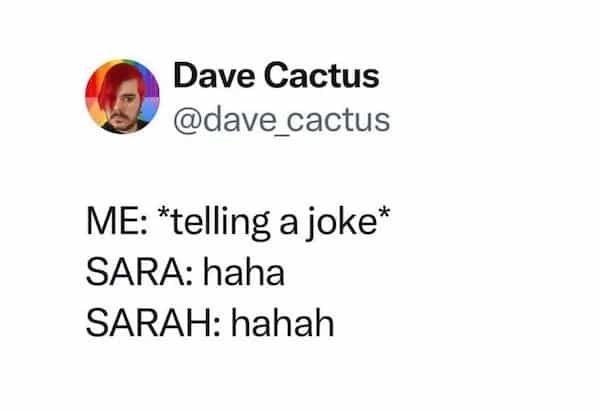Click the word 'Dave' in the display name
The width and height of the screenshot is (600, 411).
point(214,76)
